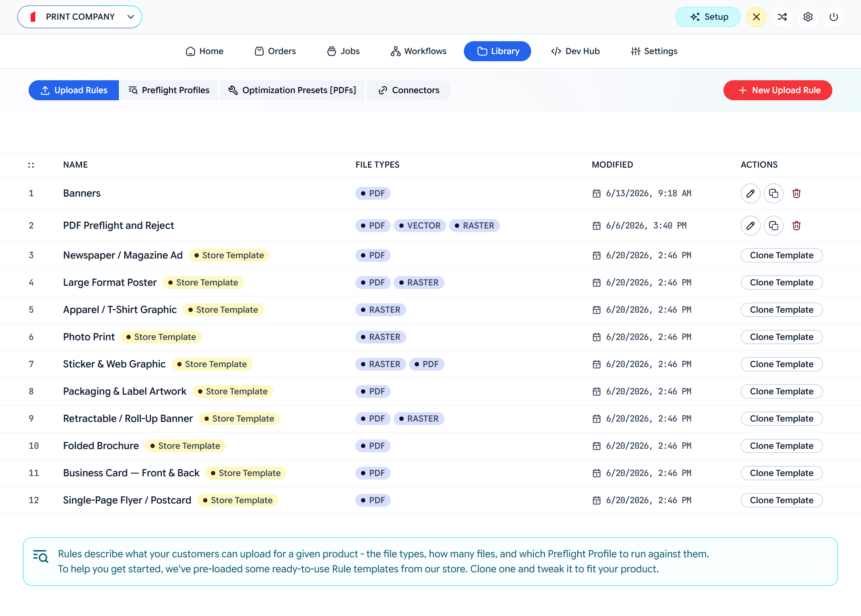Viewport: 861px width, 616px height.
Task: Click the VECTOR file type badge
Action: pyautogui.click(x=419, y=226)
